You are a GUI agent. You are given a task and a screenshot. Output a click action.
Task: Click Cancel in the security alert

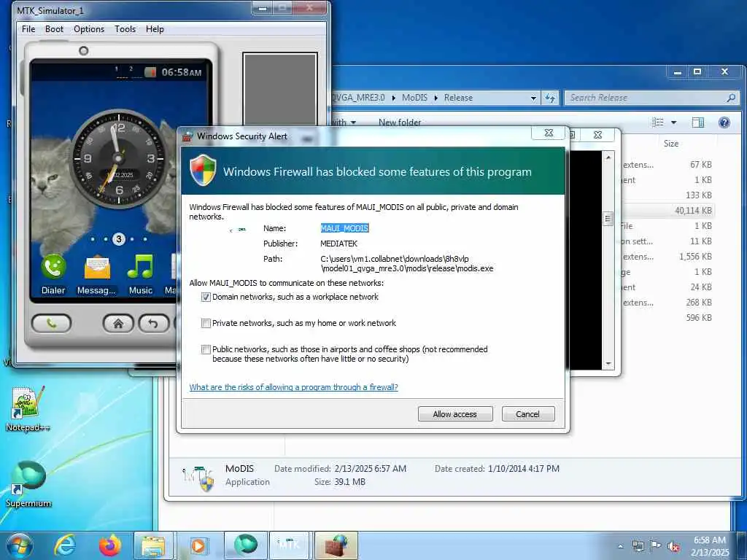[x=528, y=414]
